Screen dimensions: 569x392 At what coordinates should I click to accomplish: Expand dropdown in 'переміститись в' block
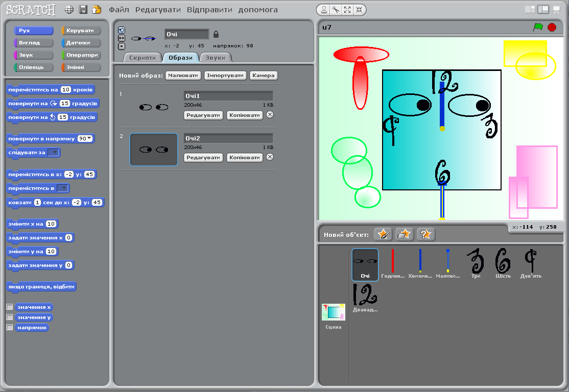[64, 188]
